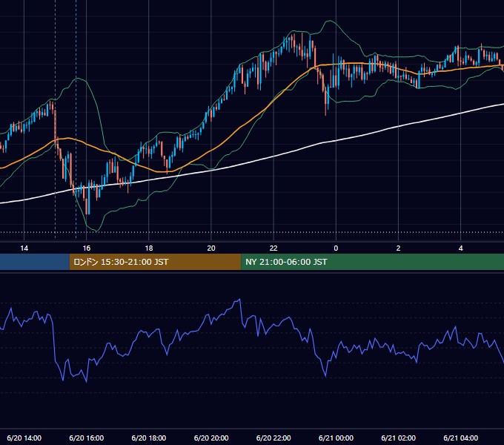Image resolution: width=504 pixels, height=445 pixels.
Task: Click the 6/20 20:00 label on indicator axis
Action: pos(211,438)
